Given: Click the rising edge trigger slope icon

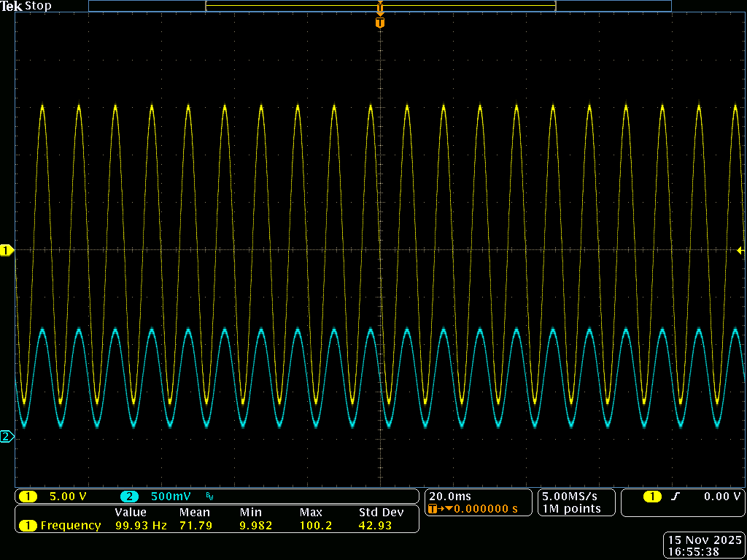Looking at the screenshot, I should (676, 497).
